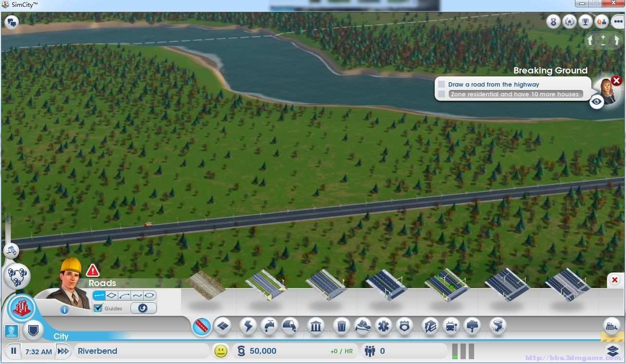Click the yellow happiness smiley
This screenshot has height=364, width=626.
click(x=221, y=351)
